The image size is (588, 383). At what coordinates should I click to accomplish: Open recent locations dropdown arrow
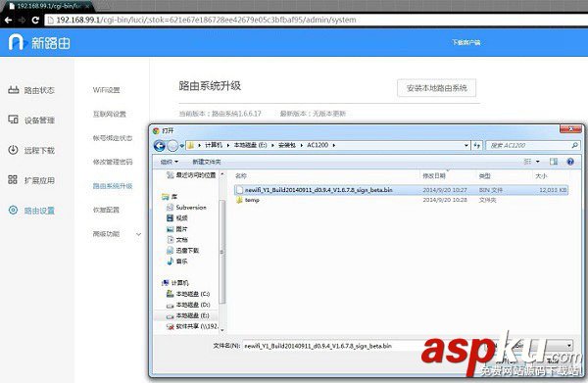(x=182, y=146)
